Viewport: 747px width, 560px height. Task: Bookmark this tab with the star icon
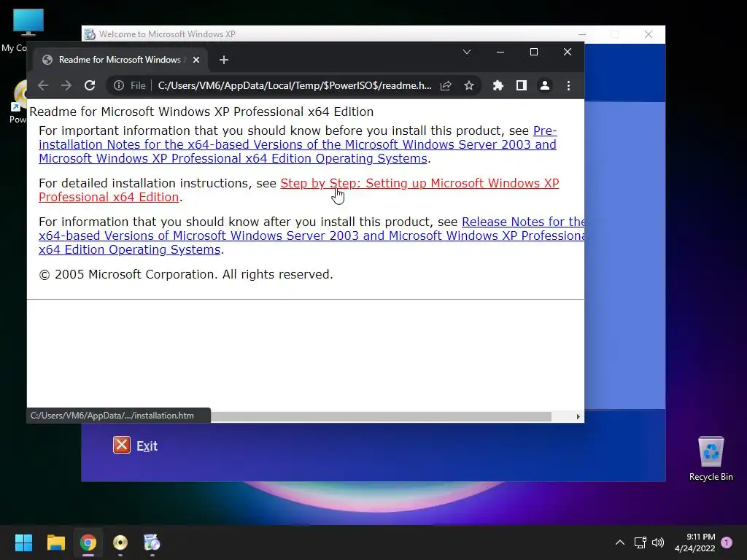[x=469, y=86]
